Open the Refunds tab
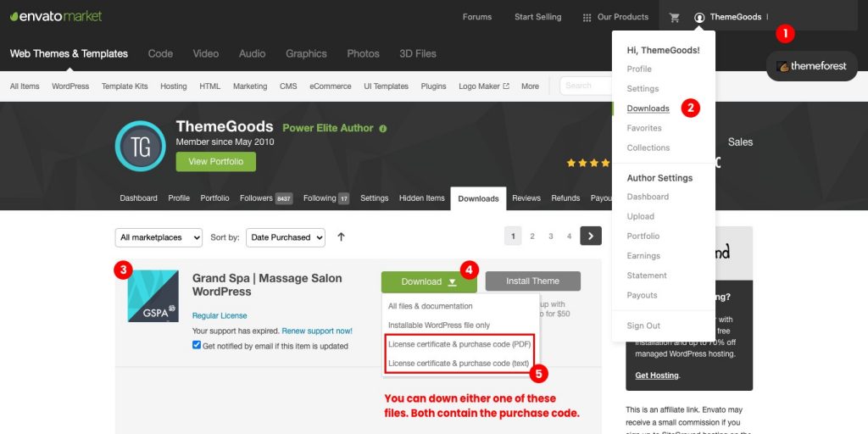This screenshot has width=868, height=434. click(x=565, y=198)
